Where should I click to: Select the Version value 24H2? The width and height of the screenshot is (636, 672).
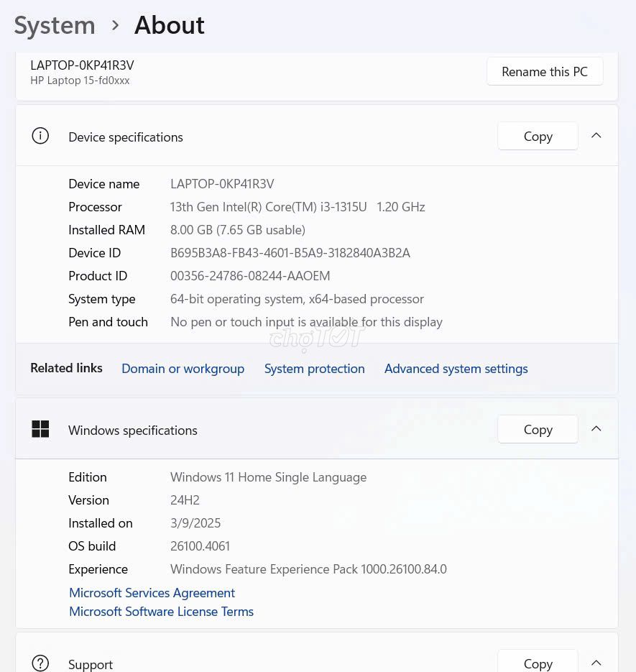click(185, 500)
